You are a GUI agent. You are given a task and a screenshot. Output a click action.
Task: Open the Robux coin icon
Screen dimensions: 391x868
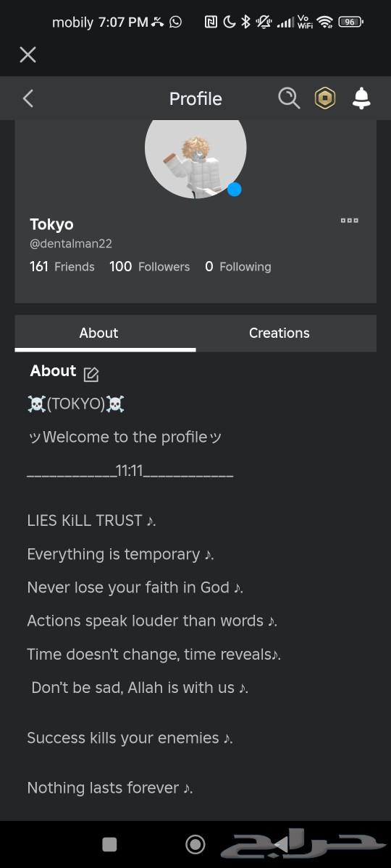(x=325, y=98)
